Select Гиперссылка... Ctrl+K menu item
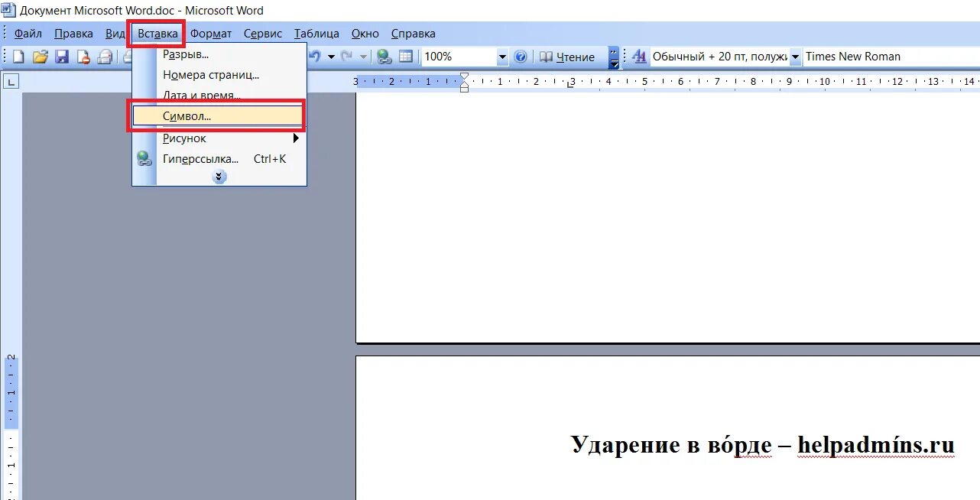Screen dimensions: 980x500 (219, 159)
